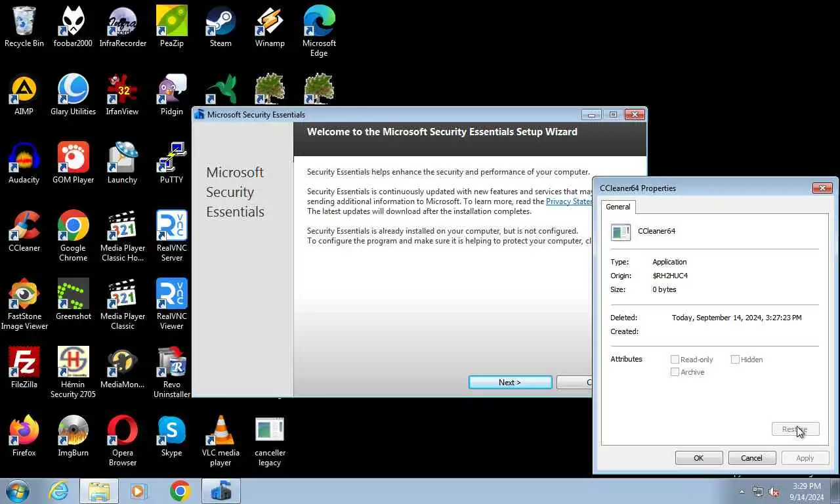Select the RealVNC Server desktop icon
Viewport: 840px width, 504px height.
click(x=171, y=236)
